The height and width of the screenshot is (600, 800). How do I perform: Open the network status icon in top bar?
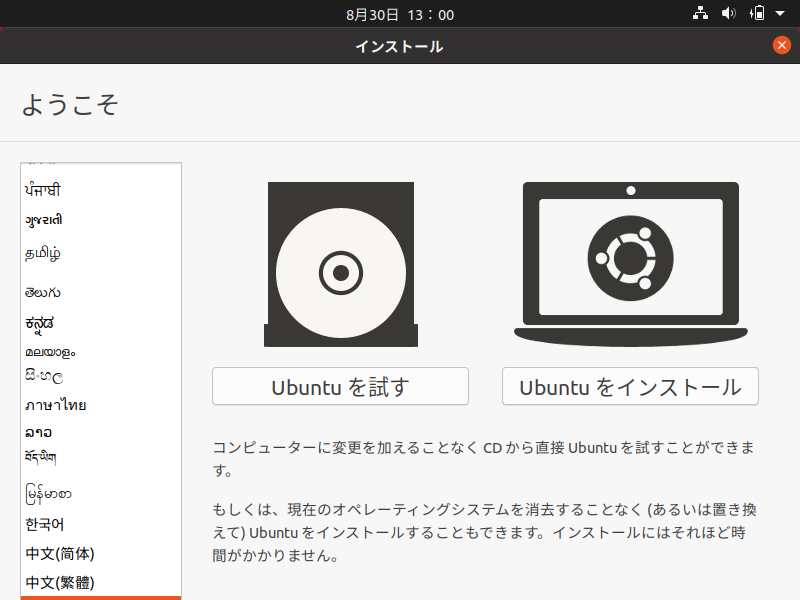click(x=700, y=14)
